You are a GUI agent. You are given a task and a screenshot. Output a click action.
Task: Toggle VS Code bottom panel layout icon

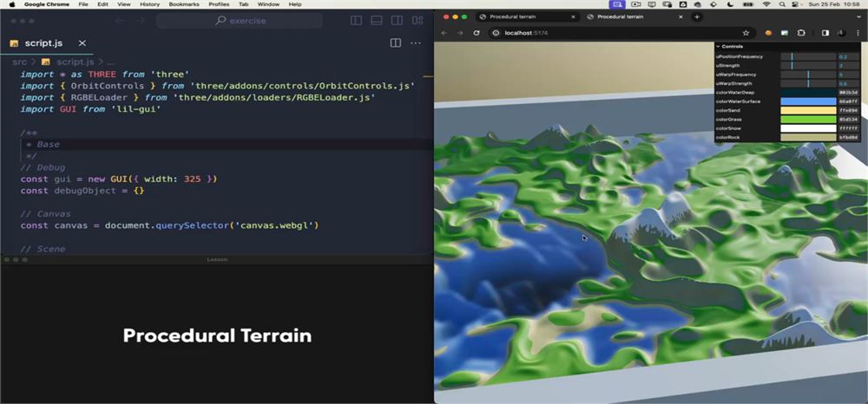pyautogui.click(x=377, y=21)
